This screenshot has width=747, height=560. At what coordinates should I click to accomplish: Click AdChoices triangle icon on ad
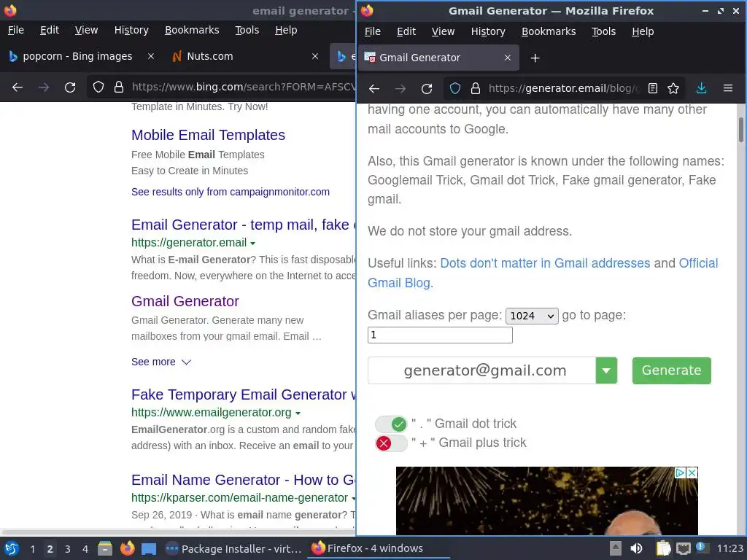coord(681,472)
